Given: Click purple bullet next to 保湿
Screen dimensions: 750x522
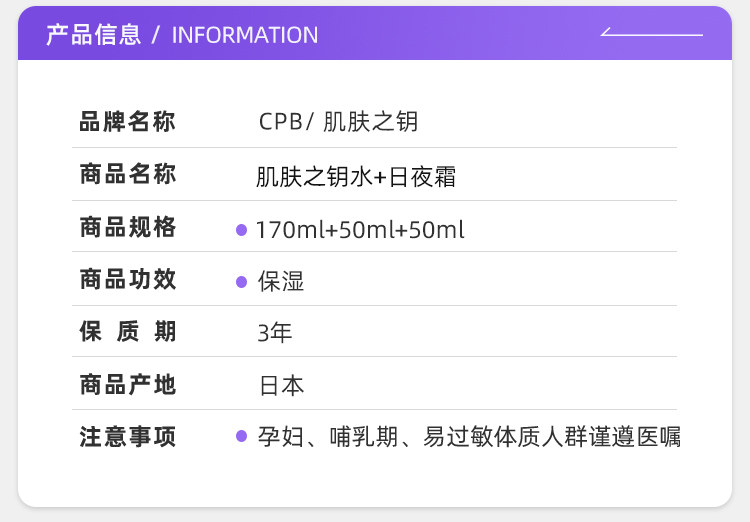Looking at the screenshot, I should click(x=241, y=282).
